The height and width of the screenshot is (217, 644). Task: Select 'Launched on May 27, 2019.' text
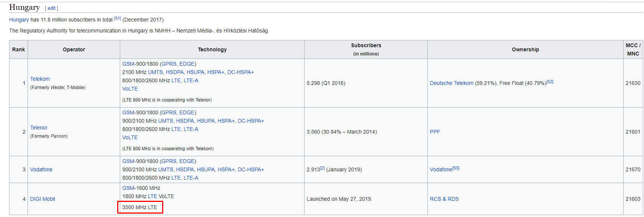339,199
